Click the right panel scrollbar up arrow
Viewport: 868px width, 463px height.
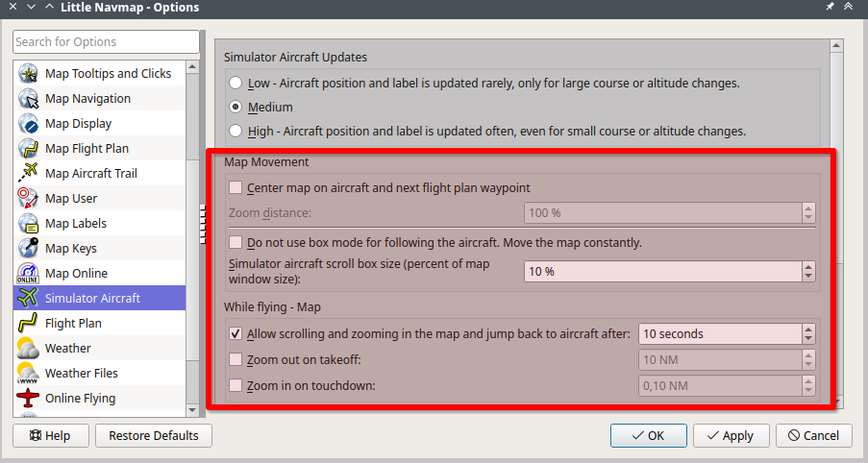(836, 46)
